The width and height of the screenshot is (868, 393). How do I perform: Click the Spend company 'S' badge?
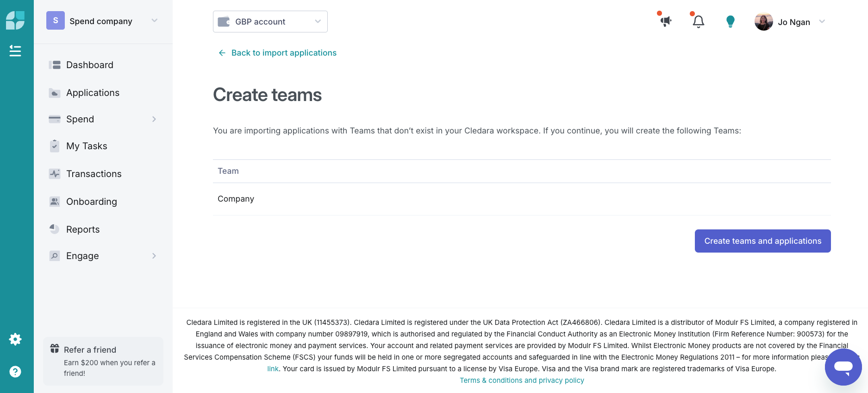click(x=56, y=20)
